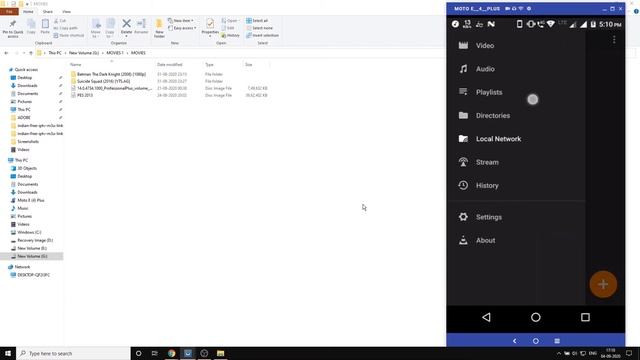Screen dimensions: 640x360
Task: Click Copy to in the Organize group
Action: click(x=110, y=28)
